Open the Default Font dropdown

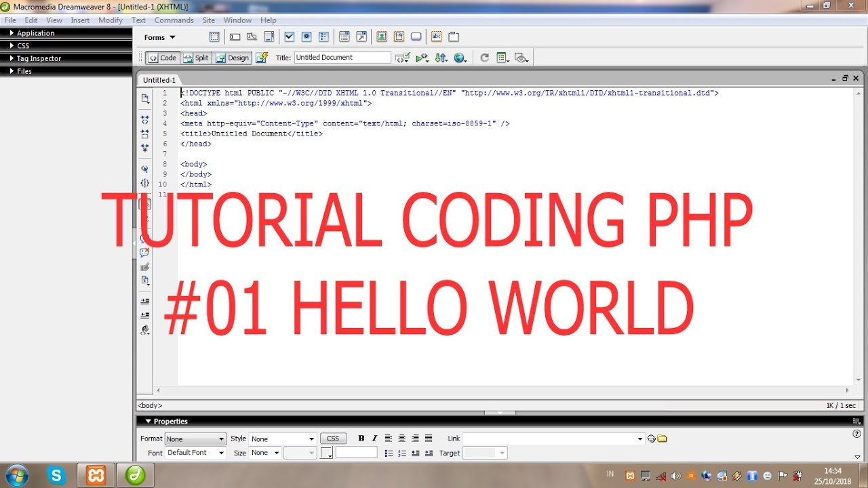[195, 453]
